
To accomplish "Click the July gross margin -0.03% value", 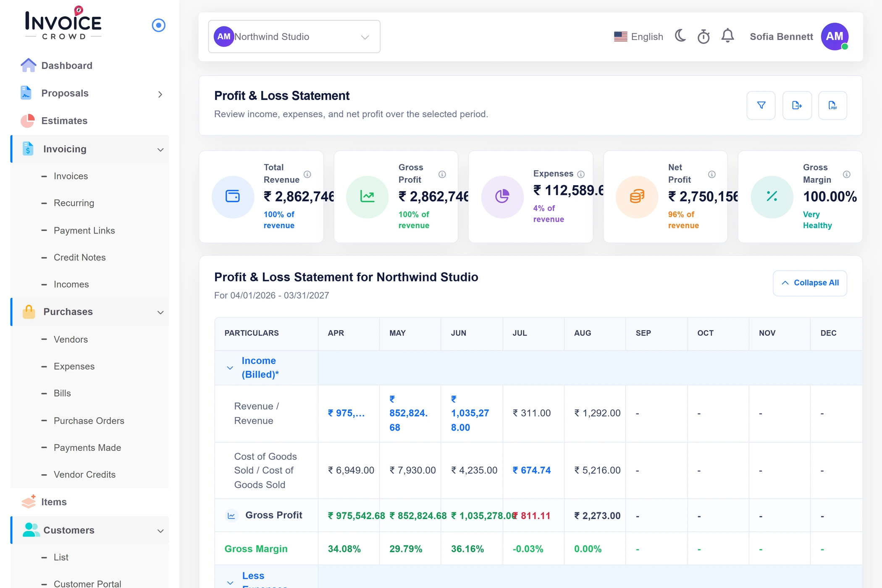I will click(528, 549).
